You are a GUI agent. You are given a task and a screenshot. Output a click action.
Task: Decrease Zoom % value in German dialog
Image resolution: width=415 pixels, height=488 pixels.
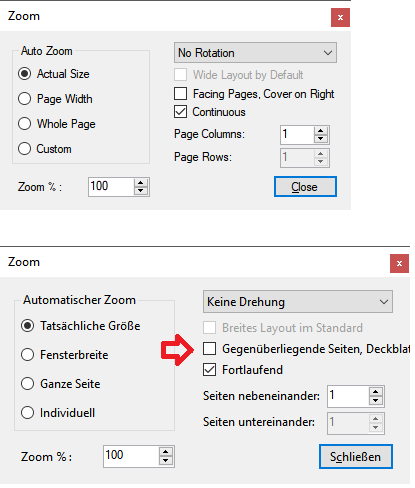tap(166, 461)
